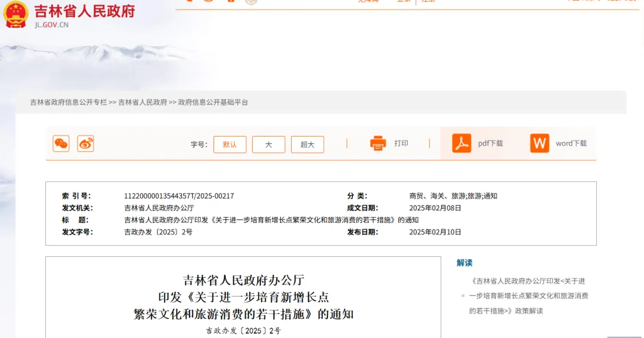Open 吉林省政府信息公开专栏 breadcrumb
Viewport: 644px width, 338px height.
click(69, 103)
